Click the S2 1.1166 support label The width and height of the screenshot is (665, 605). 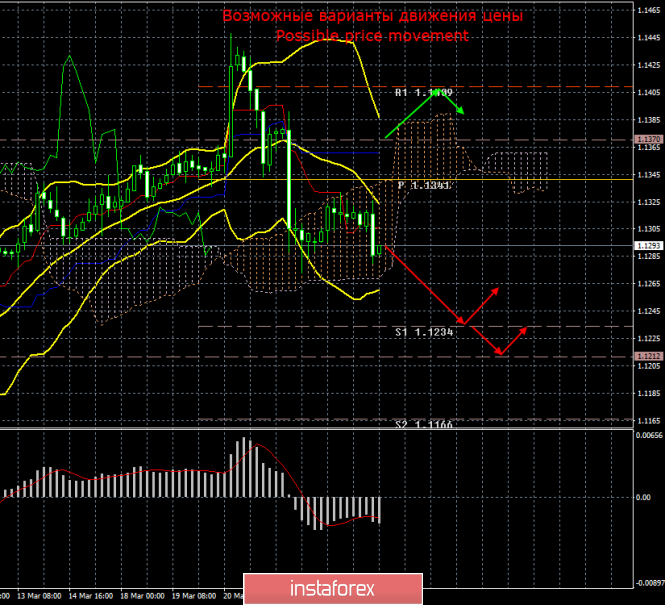(424, 425)
